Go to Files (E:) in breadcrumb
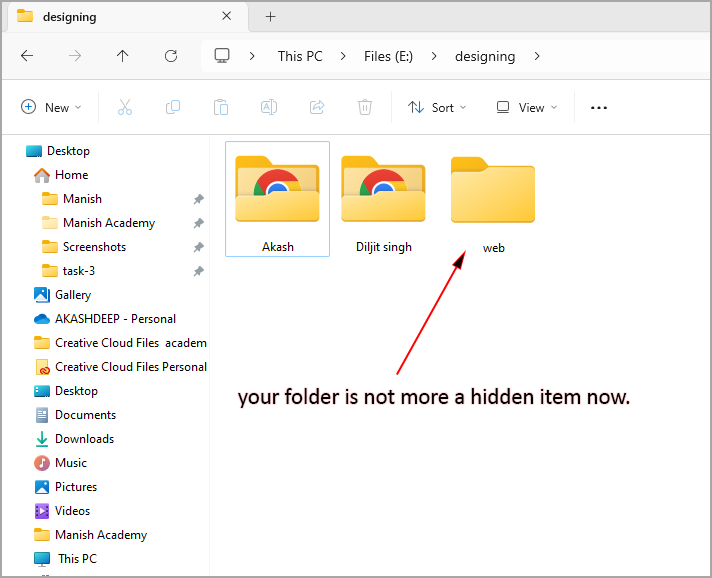Screen dimensions: 712x578 coord(390,56)
